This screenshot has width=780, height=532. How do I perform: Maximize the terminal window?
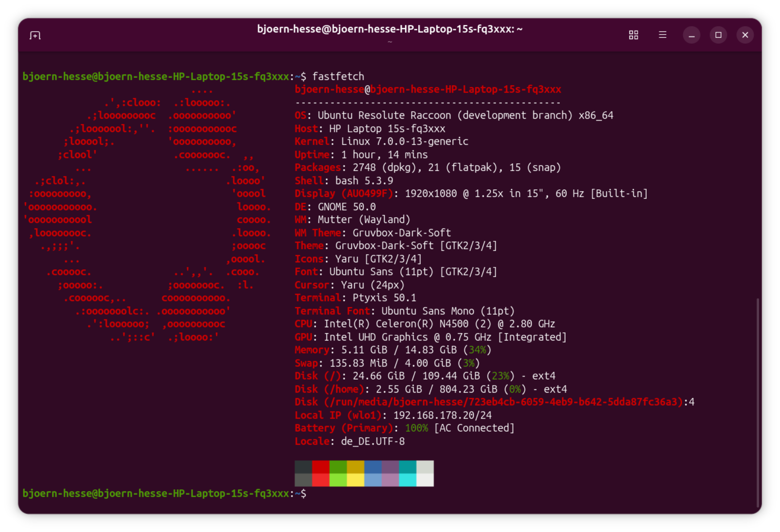718,35
